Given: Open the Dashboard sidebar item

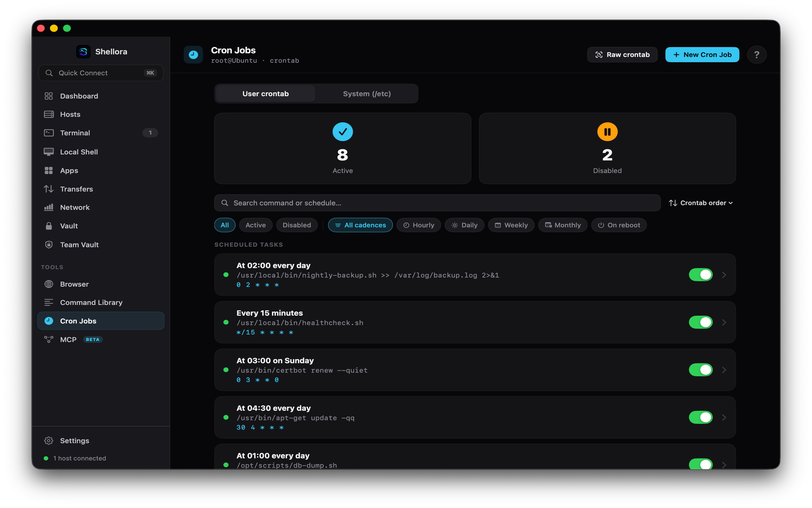Looking at the screenshot, I should click(x=101, y=96).
